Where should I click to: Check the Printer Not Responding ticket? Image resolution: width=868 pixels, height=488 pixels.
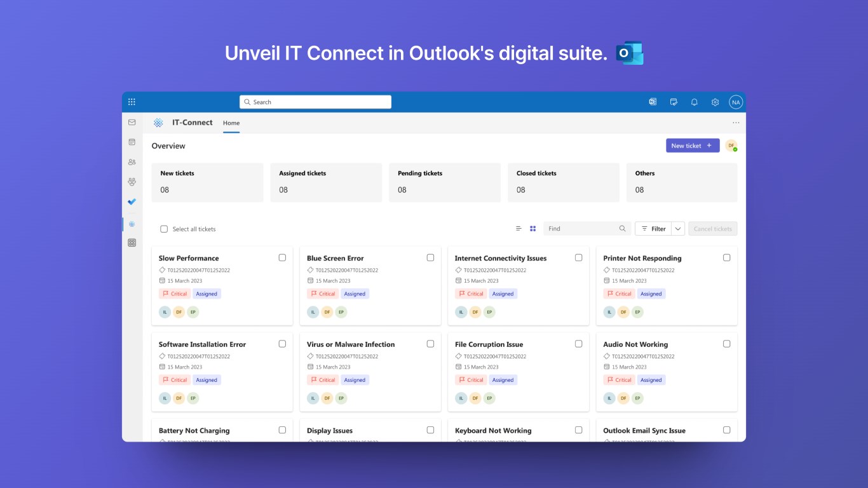[726, 257]
